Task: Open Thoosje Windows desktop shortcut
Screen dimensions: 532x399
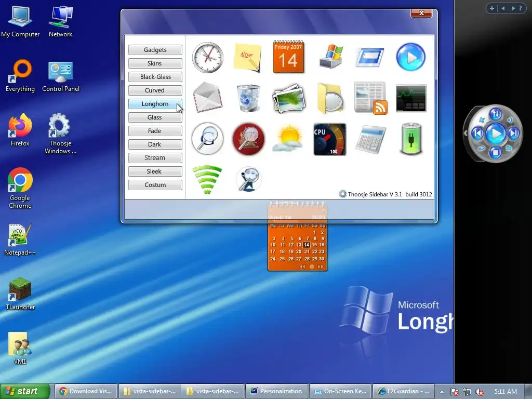Action: [60, 134]
